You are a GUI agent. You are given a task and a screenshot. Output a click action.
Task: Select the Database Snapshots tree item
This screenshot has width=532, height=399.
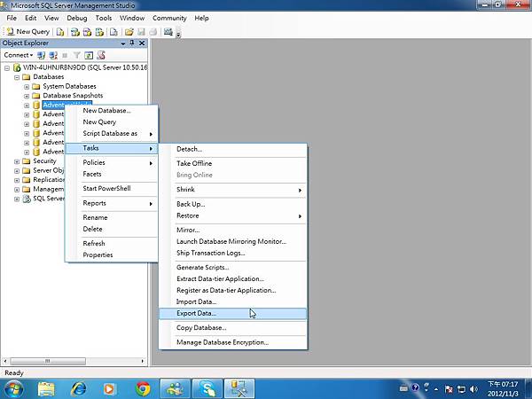coord(73,96)
